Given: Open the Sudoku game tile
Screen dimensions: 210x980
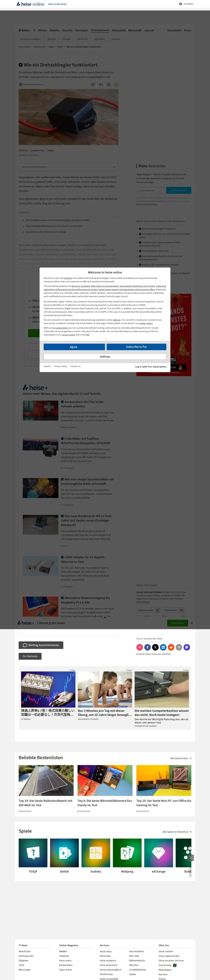Looking at the screenshot, I should [96, 853].
